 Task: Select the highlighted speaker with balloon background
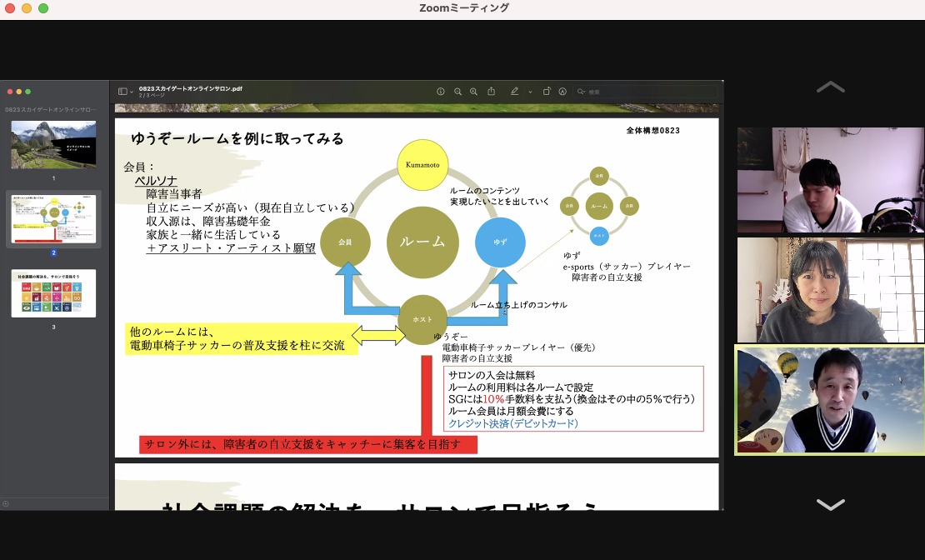point(830,400)
